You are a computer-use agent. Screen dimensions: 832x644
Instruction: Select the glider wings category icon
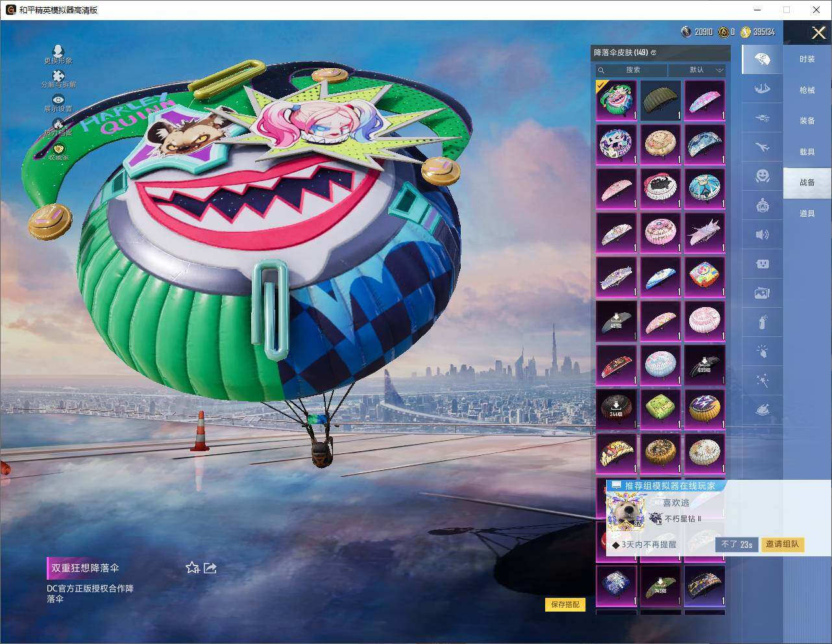click(763, 89)
